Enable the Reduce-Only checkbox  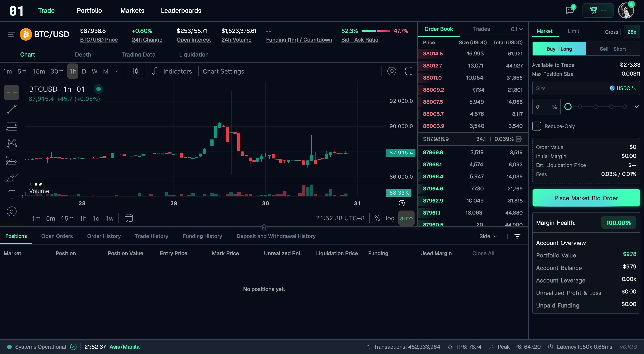tap(536, 126)
